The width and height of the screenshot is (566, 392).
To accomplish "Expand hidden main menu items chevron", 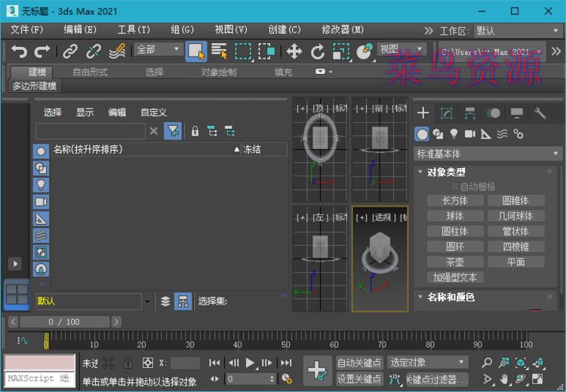I will (429, 31).
